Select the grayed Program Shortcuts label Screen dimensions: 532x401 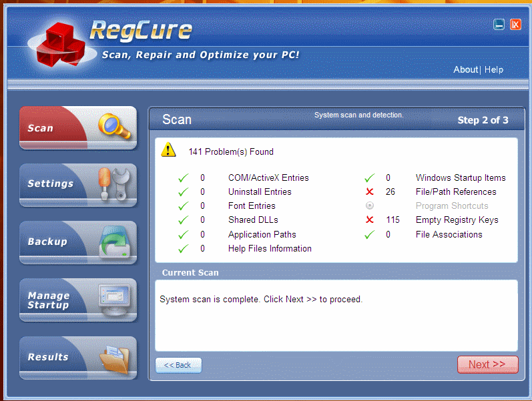452,206
